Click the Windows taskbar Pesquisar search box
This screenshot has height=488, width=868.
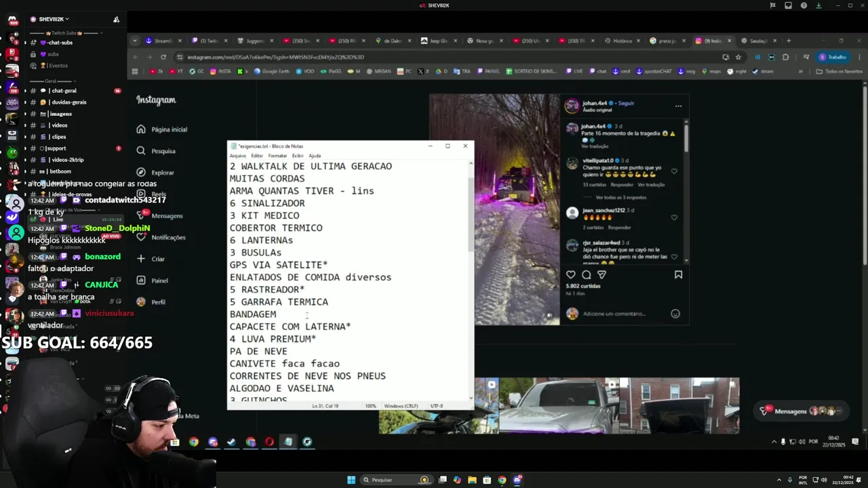coord(397,480)
